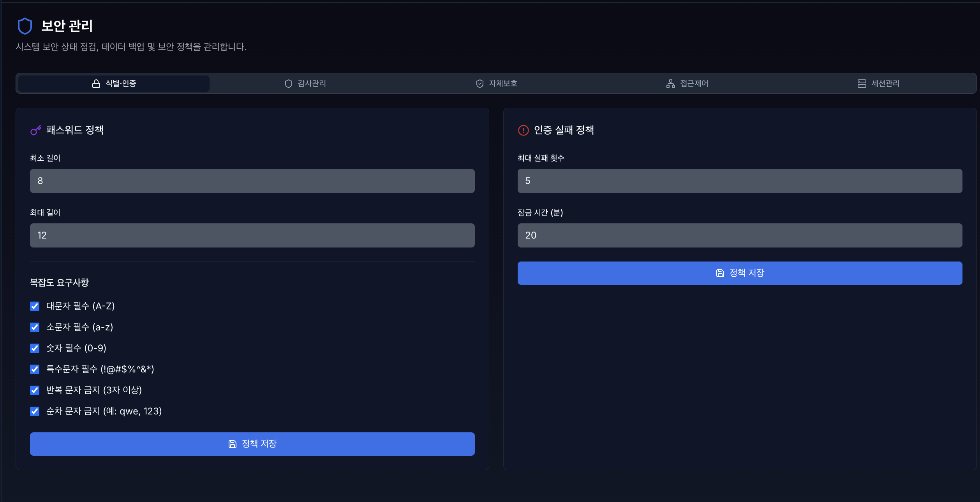
Task: Focus the 잠금 시간 (분) input field
Action: point(740,235)
